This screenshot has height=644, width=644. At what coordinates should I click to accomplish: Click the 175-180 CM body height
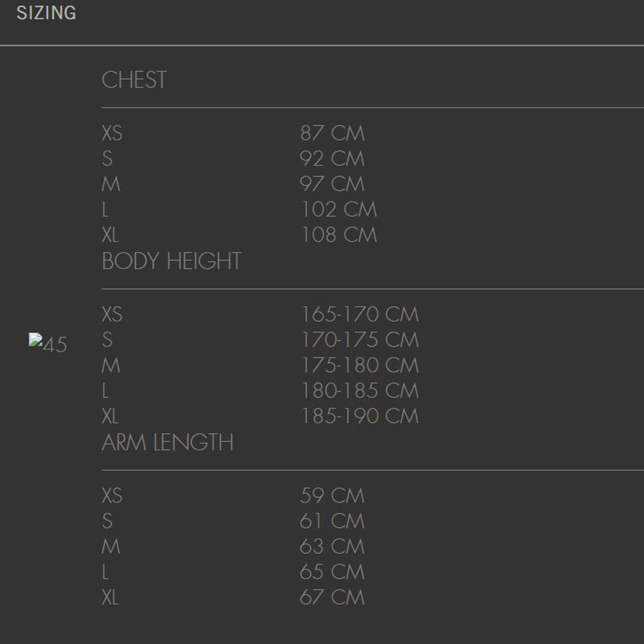coord(360,366)
